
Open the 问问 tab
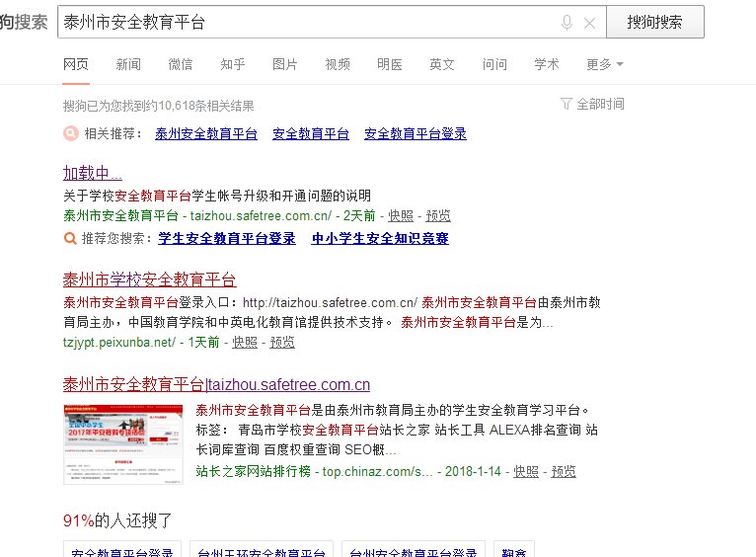coord(494,64)
